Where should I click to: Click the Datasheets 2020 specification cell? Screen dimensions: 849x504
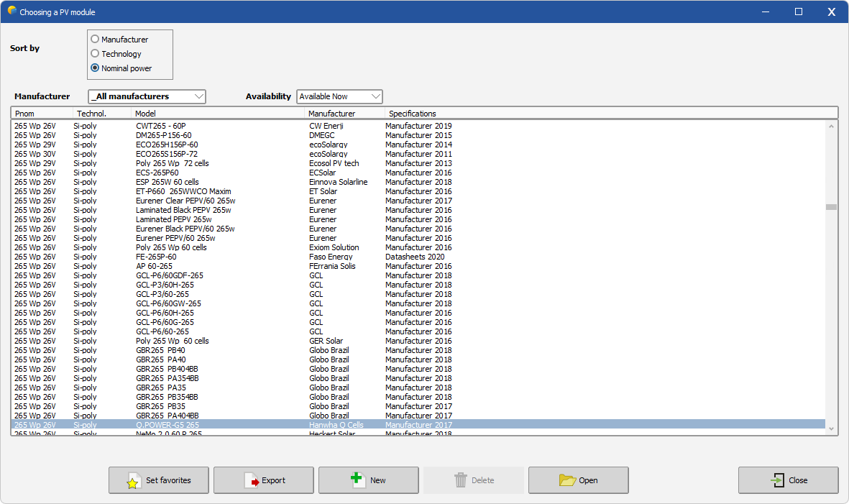[415, 257]
